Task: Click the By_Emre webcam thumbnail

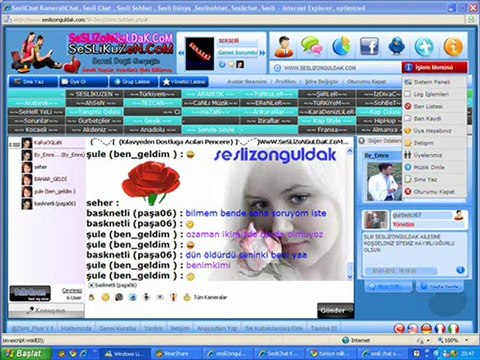Action: [x=384, y=182]
